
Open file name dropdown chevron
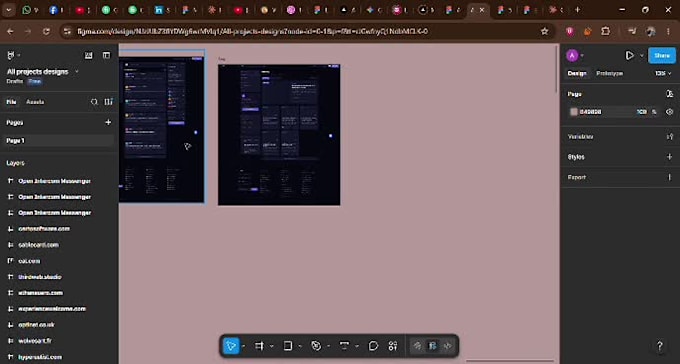click(x=77, y=72)
